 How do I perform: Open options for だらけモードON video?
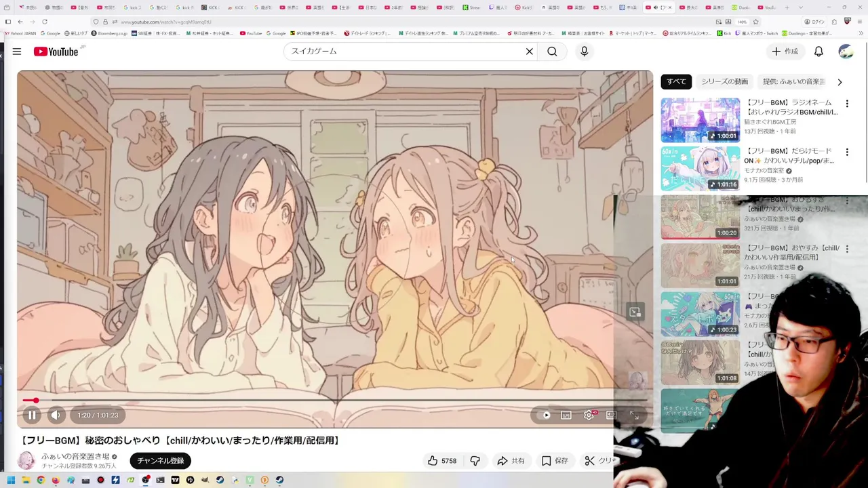point(847,152)
